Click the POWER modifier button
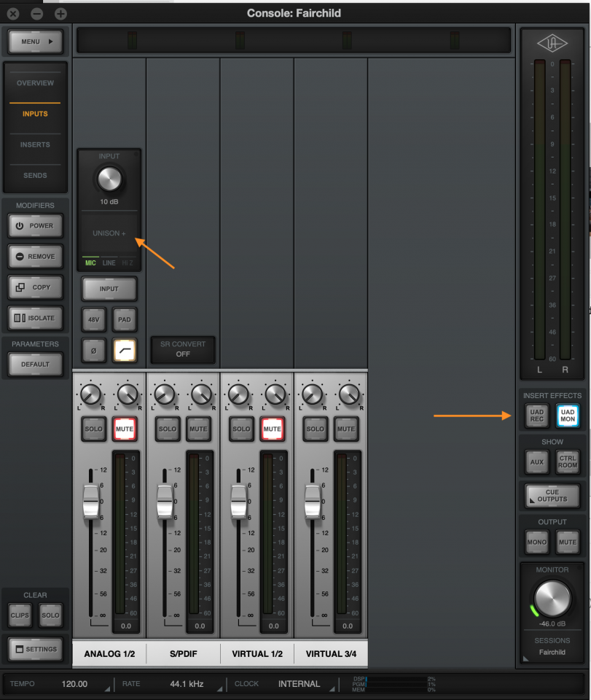Screen dimensions: 591x700 35,226
